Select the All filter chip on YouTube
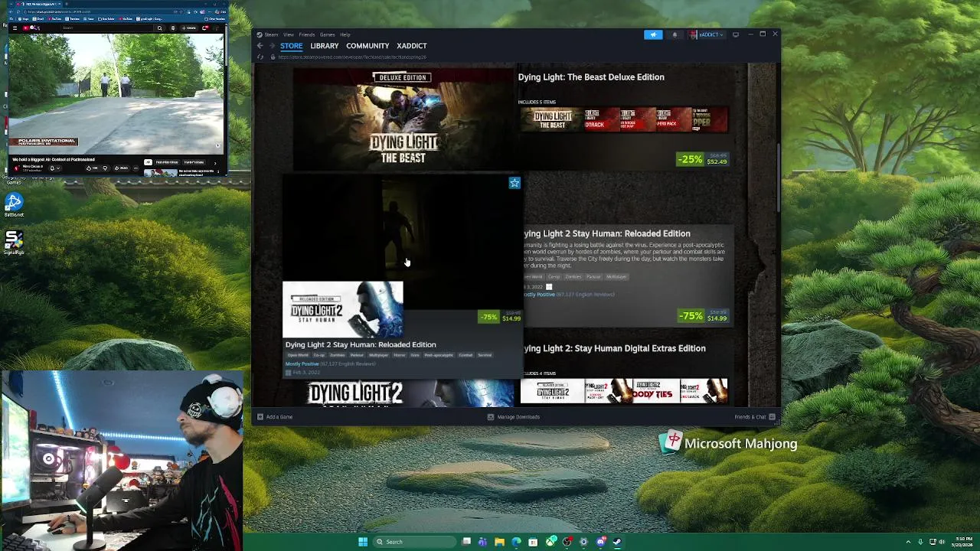 tap(148, 162)
